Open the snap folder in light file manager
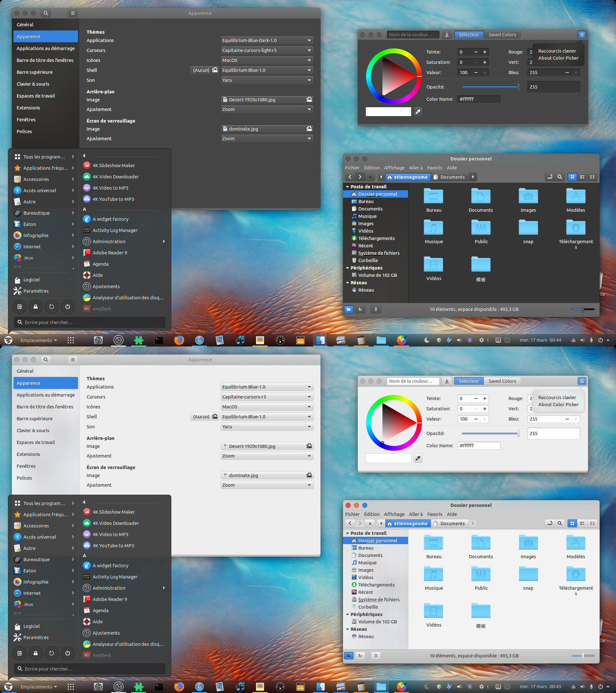The width and height of the screenshot is (616, 693). tap(528, 578)
